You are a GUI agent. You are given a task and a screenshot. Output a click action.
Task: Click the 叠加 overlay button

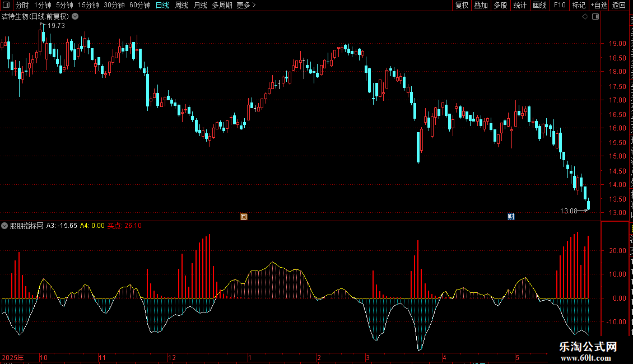click(481, 5)
